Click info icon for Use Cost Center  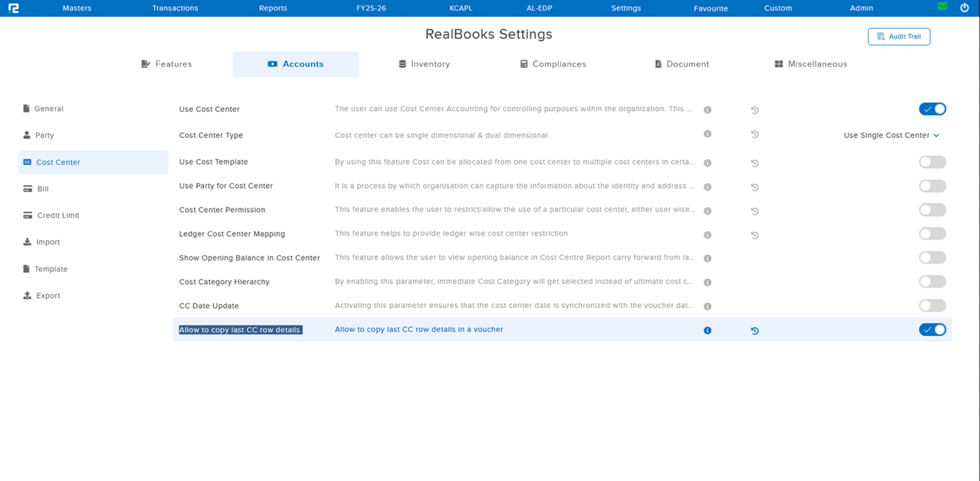click(x=707, y=109)
